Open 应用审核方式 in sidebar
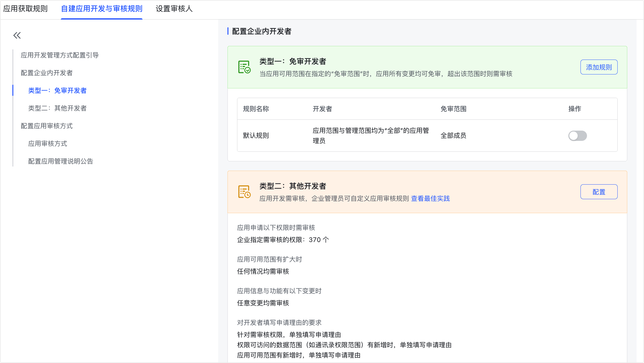 [x=48, y=144]
